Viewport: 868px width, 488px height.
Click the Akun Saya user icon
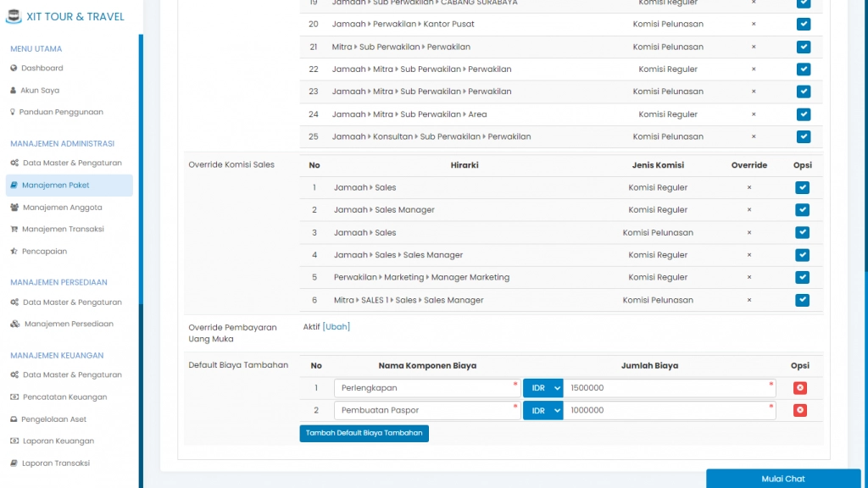[x=14, y=90]
